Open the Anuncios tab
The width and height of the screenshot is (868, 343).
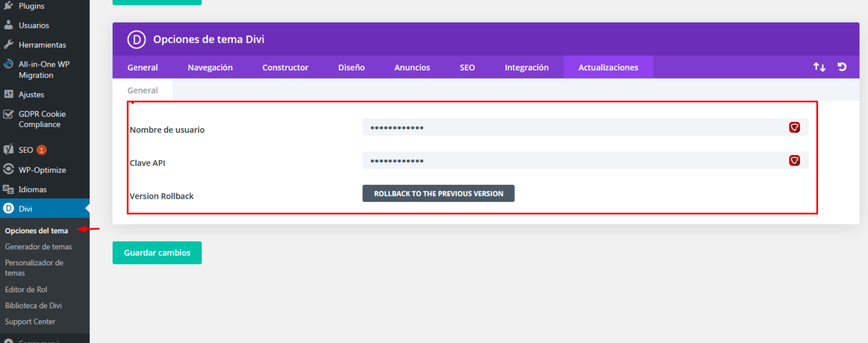[412, 67]
